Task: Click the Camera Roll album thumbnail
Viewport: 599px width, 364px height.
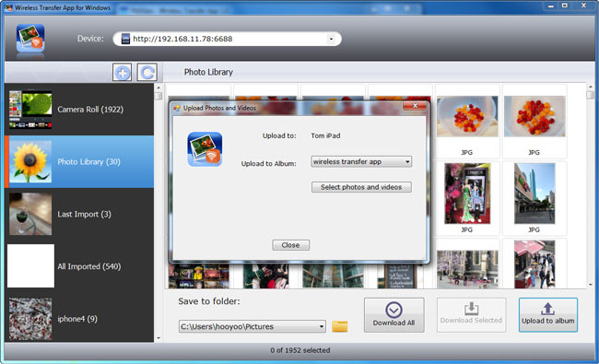Action: 30,110
